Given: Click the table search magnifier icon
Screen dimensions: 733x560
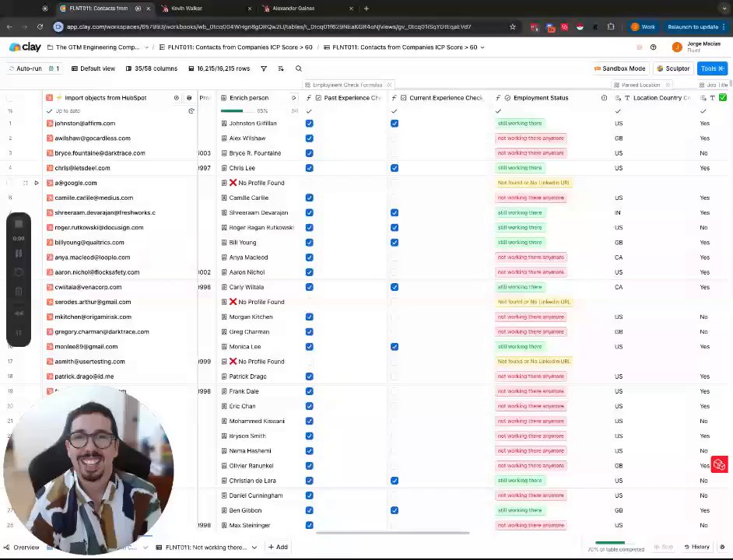Looking at the screenshot, I should [299, 68].
